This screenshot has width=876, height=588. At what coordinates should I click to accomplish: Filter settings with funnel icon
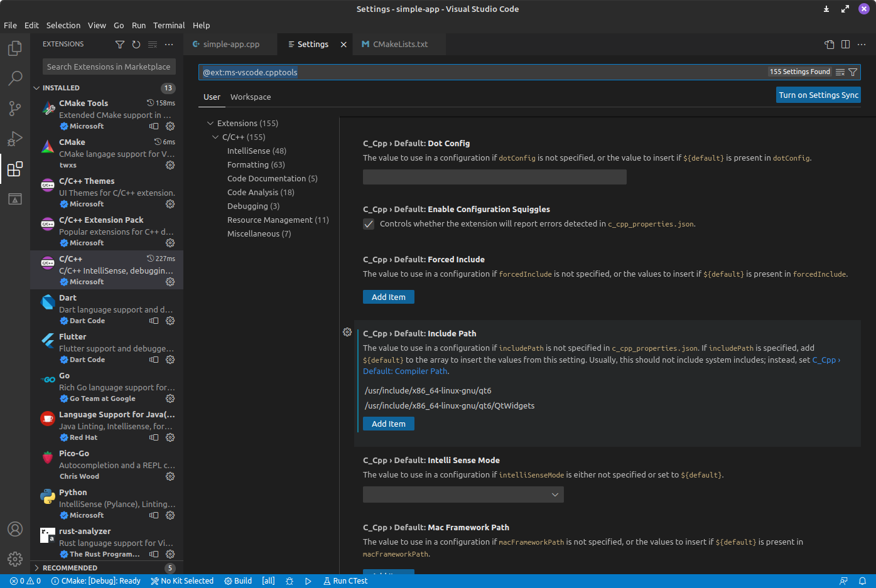[853, 72]
